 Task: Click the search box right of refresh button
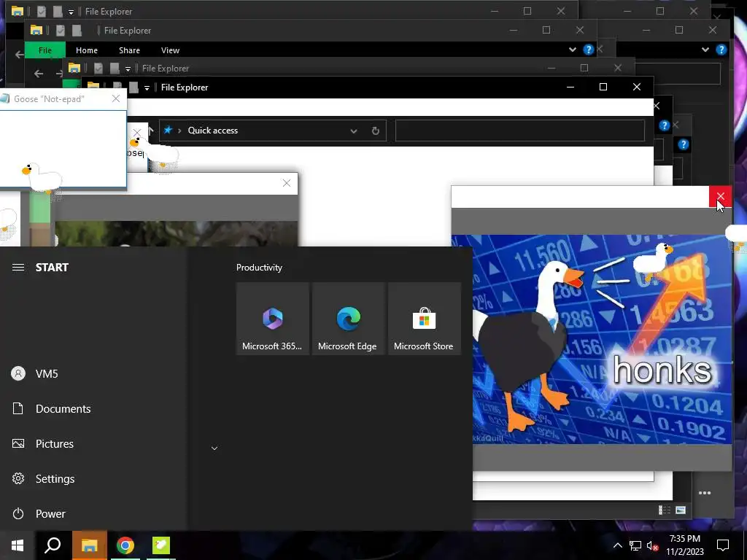click(519, 131)
